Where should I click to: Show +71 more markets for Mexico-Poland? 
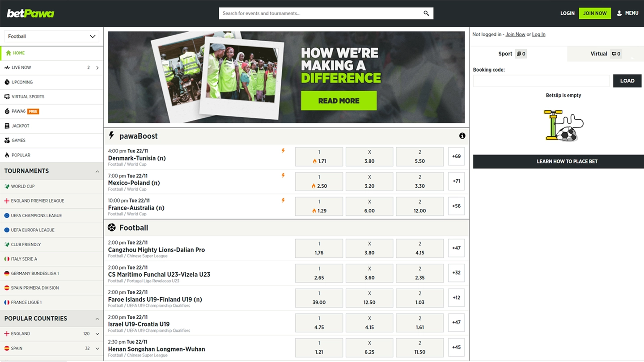[x=456, y=181]
